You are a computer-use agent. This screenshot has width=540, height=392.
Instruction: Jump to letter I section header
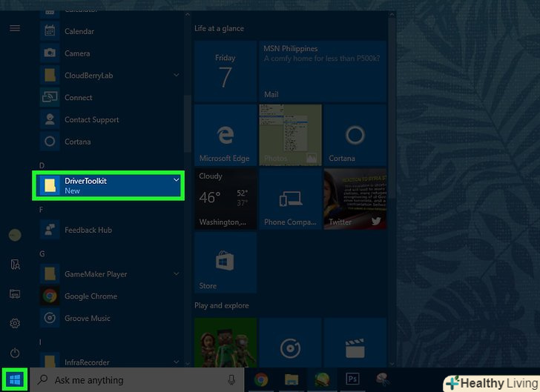(40, 342)
